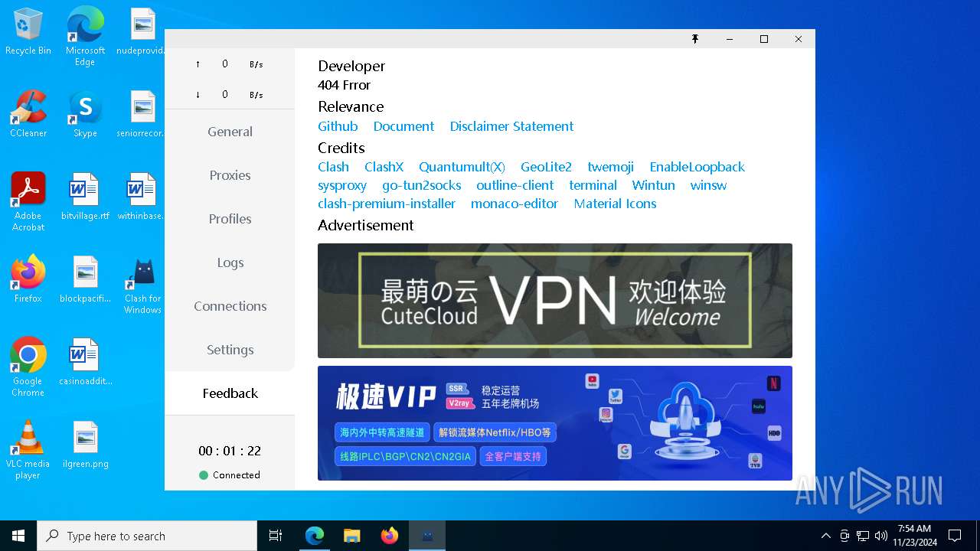Open the terminal credit link

point(593,185)
